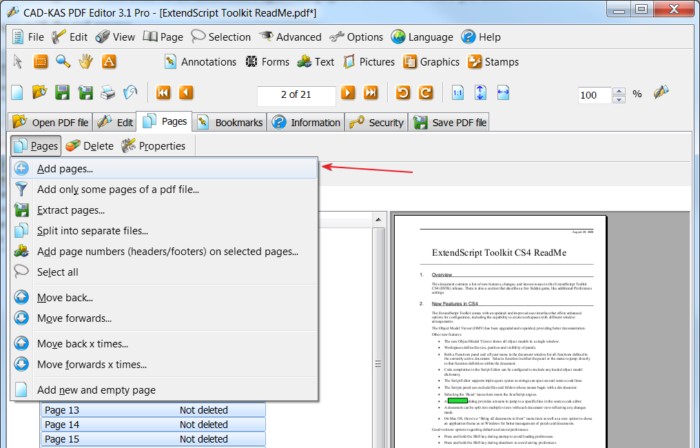Expand the Language menu

pos(421,37)
